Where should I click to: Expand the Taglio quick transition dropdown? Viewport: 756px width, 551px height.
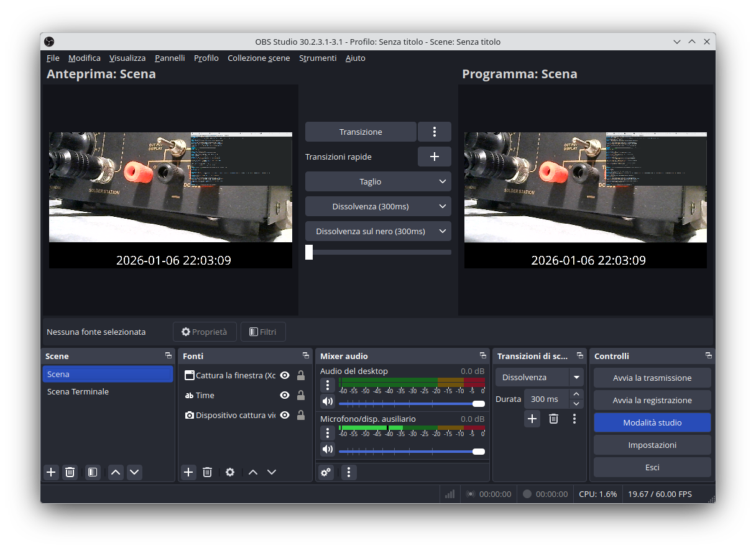click(x=443, y=181)
